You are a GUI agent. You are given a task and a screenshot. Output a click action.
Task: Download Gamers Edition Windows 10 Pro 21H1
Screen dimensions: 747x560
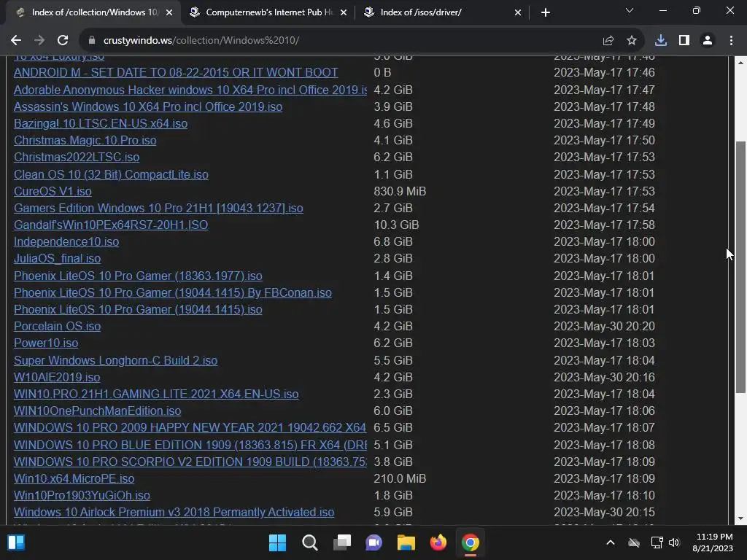tap(158, 208)
